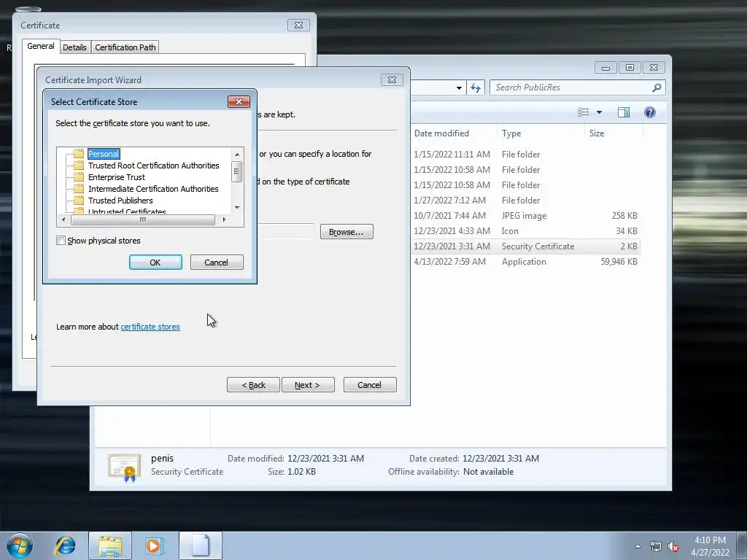Click the Personal folder icon
Viewport: 747px width, 560px height.
(x=79, y=154)
